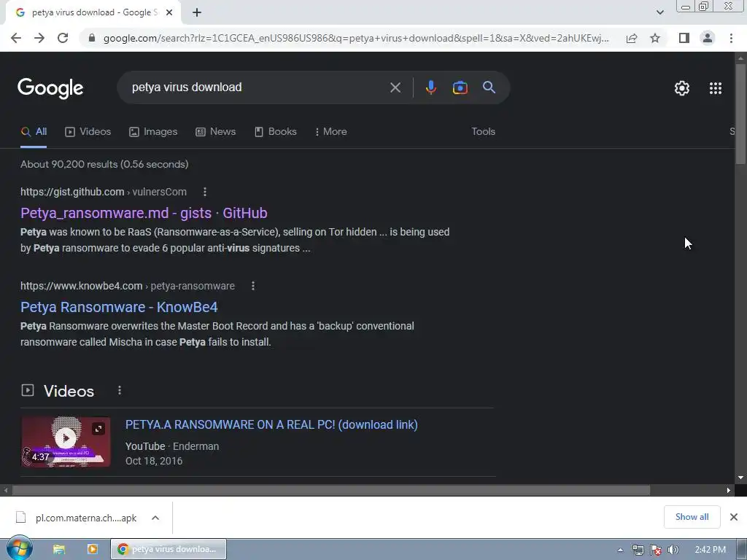
Task: Close the petya virus download tab
Action: tap(169, 12)
